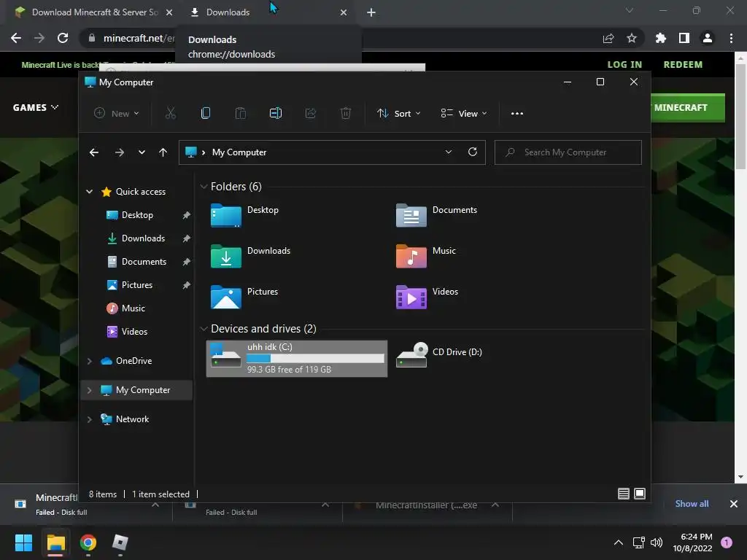
Task: Refresh the My Computer view
Action: pos(473,152)
